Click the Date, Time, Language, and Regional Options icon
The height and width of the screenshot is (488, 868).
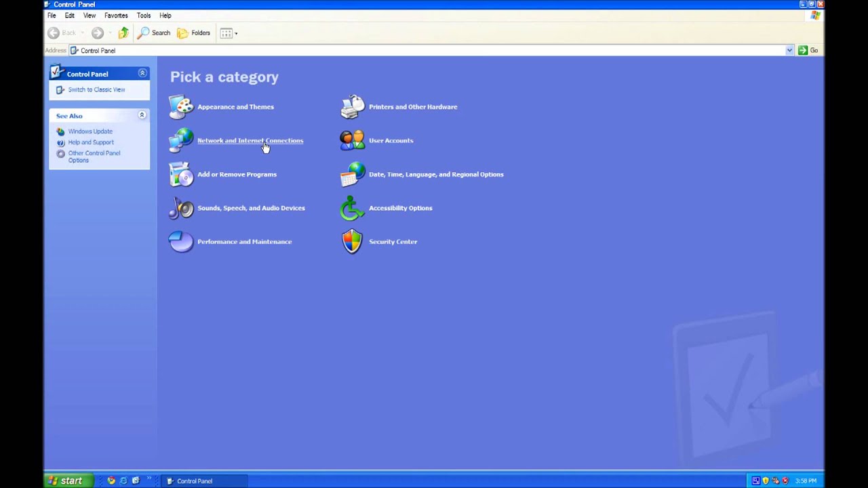[x=352, y=174]
